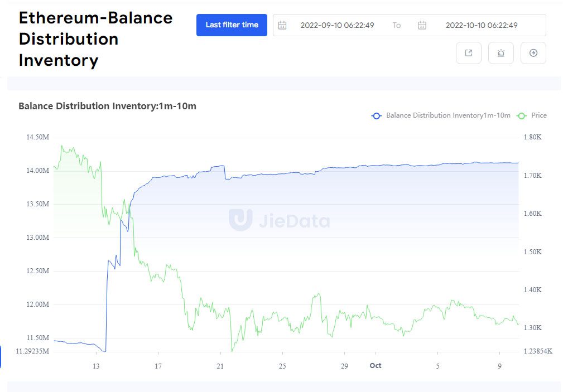Toggle the Price legend series
563x392 pixels.
point(532,115)
